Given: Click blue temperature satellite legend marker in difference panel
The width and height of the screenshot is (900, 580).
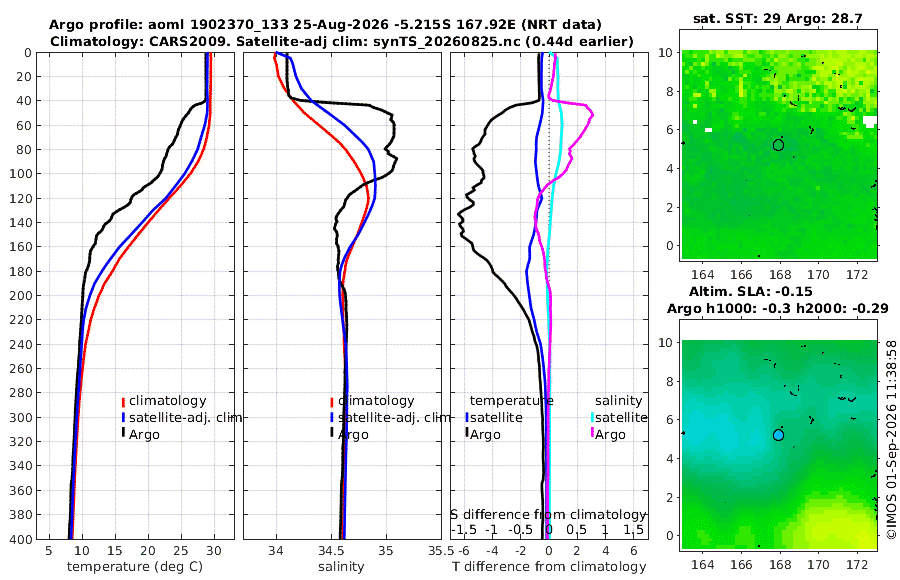Looking at the screenshot, I should pyautogui.click(x=467, y=418).
